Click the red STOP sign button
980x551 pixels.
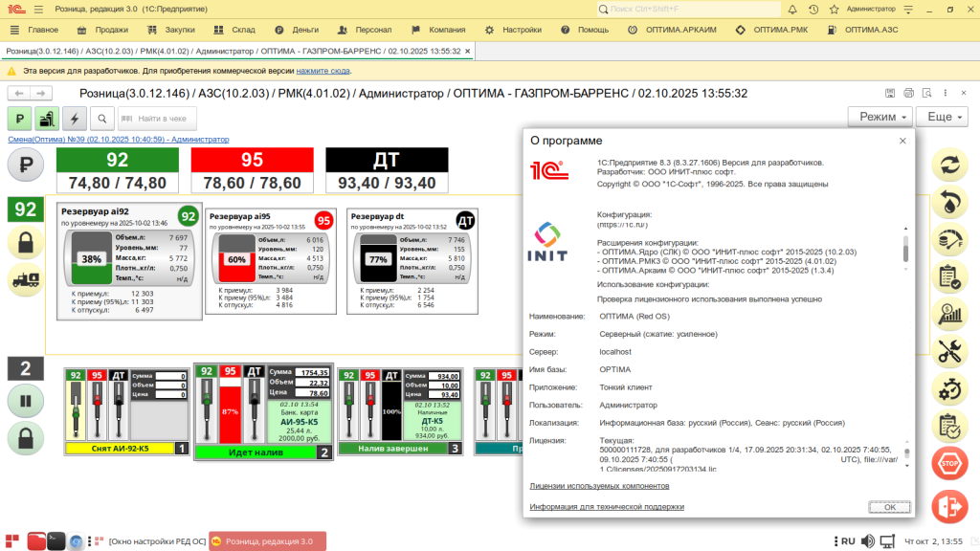coord(949,464)
